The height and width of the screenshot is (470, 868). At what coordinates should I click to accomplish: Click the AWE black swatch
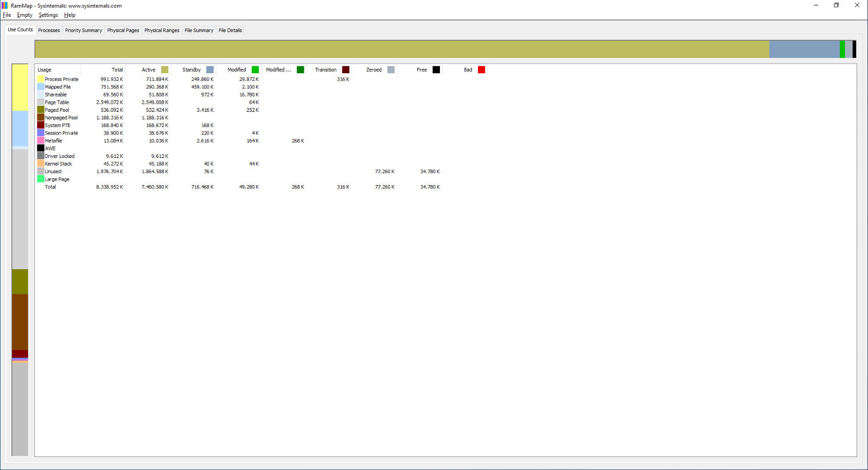click(41, 148)
